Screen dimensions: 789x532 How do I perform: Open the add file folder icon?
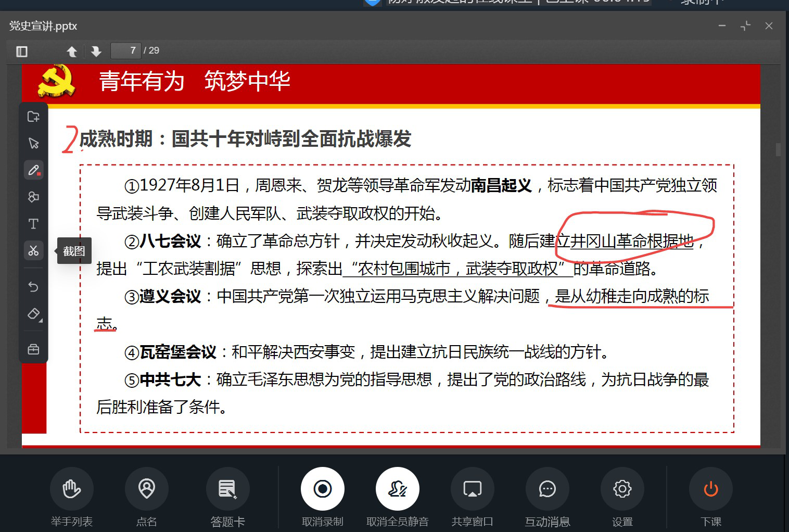click(x=33, y=117)
